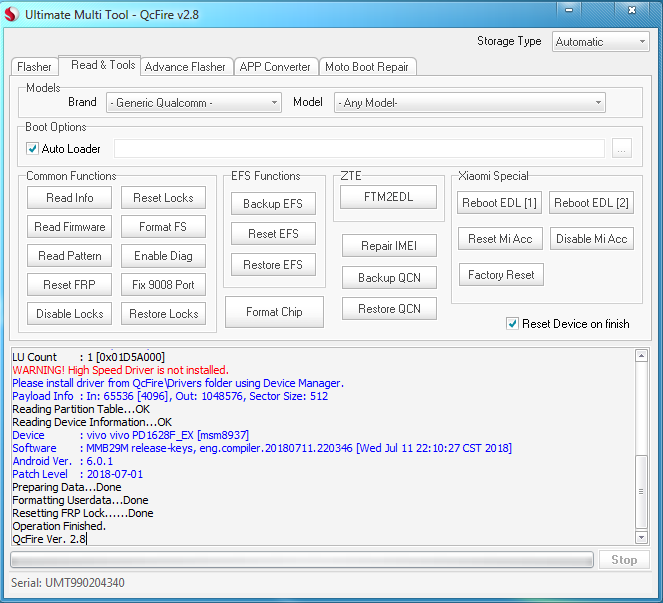The height and width of the screenshot is (603, 663).
Task: Click the QcFire app logo icon
Action: [x=11, y=14]
